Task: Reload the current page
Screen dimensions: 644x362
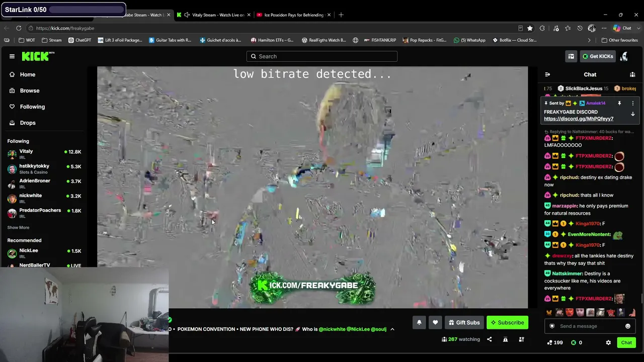Action: pos(19,28)
